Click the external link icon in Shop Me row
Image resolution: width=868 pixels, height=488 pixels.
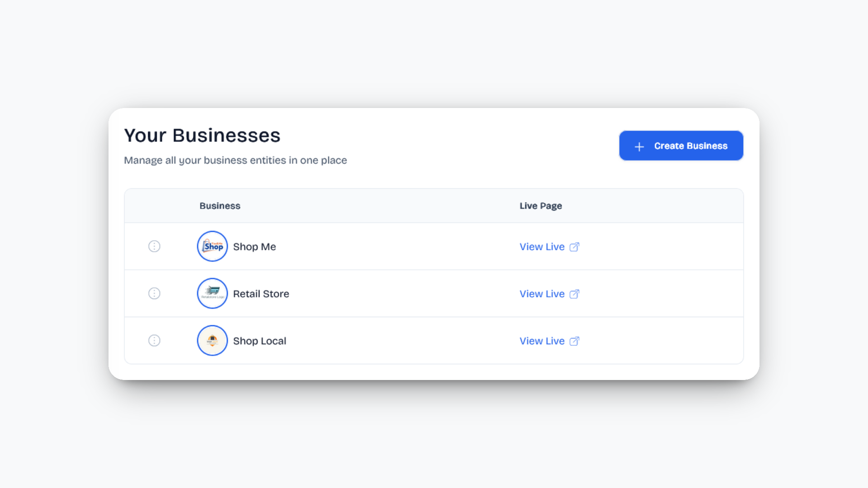point(574,247)
